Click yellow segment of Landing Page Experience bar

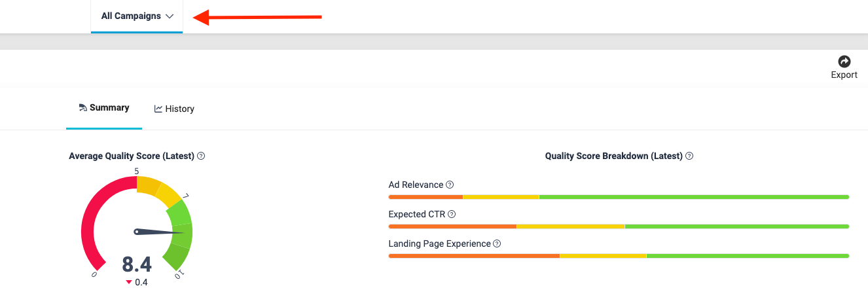(603, 256)
